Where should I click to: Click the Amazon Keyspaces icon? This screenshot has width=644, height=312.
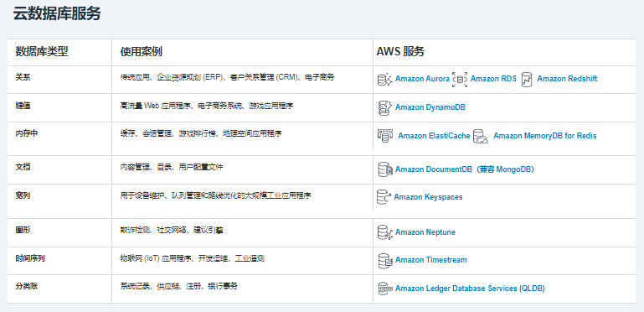(384, 197)
